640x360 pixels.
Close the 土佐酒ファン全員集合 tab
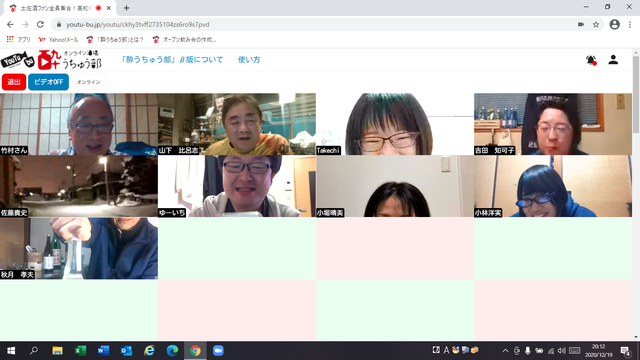pyautogui.click(x=109, y=8)
